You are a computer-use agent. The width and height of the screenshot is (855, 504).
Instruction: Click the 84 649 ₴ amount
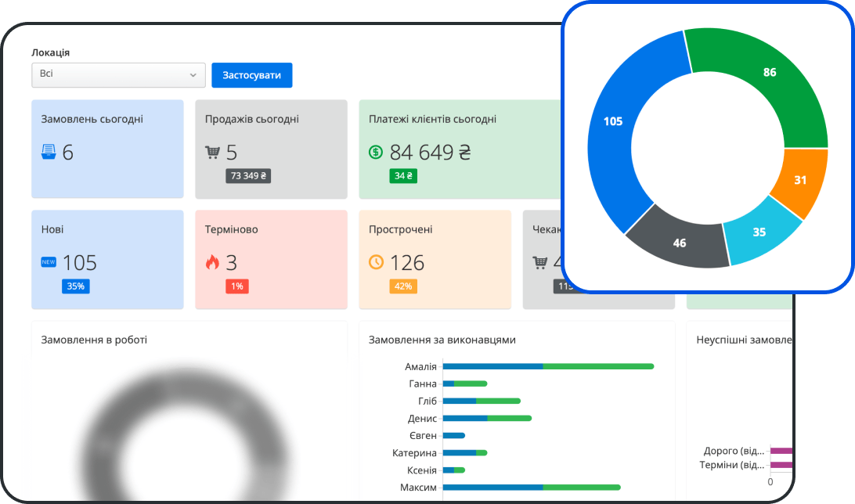pyautogui.click(x=430, y=153)
